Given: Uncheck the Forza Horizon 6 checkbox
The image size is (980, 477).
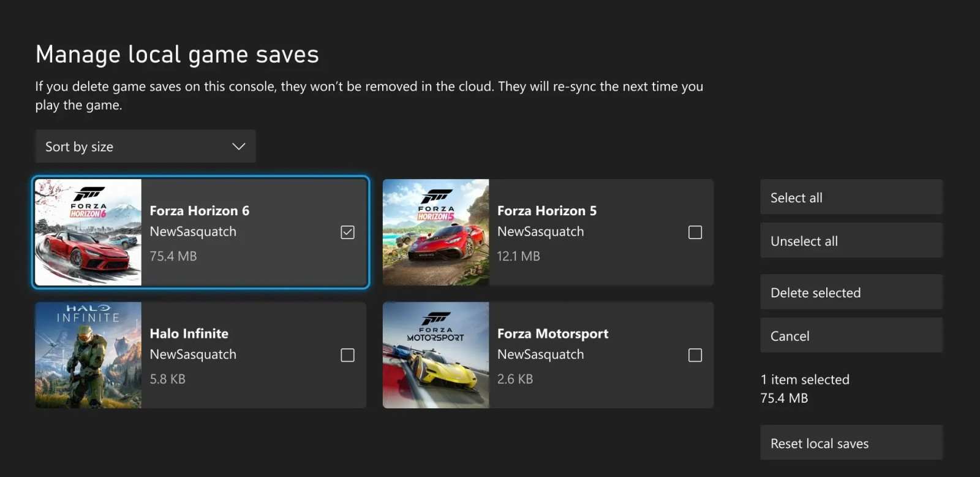Looking at the screenshot, I should (x=347, y=232).
